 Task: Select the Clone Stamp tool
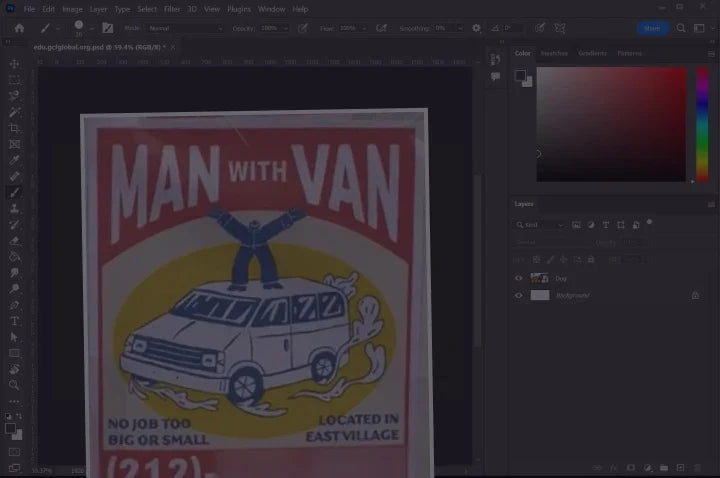point(14,208)
